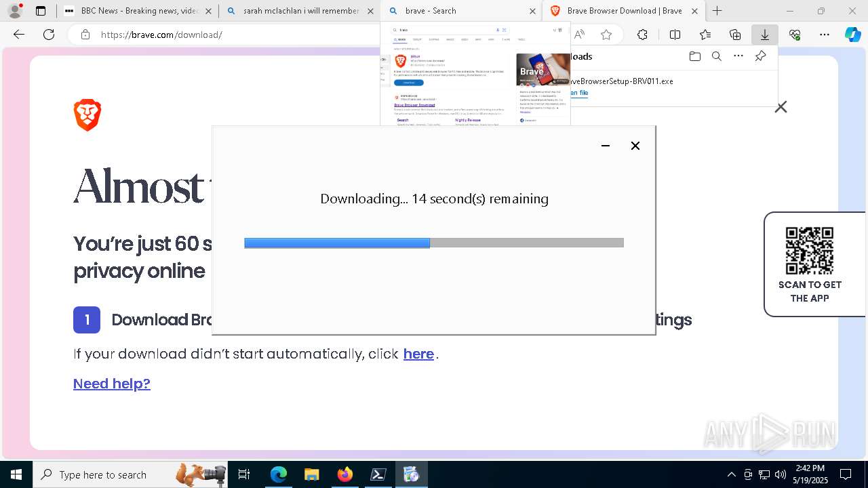Open downloads folder icon in panel
The image size is (868, 488).
pyautogui.click(x=694, y=56)
